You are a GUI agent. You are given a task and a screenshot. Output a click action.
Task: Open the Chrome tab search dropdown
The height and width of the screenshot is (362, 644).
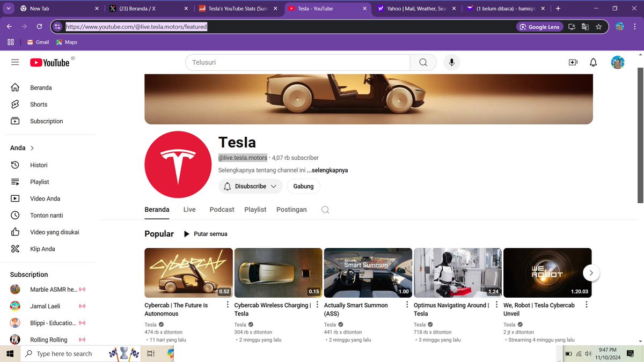(x=9, y=9)
